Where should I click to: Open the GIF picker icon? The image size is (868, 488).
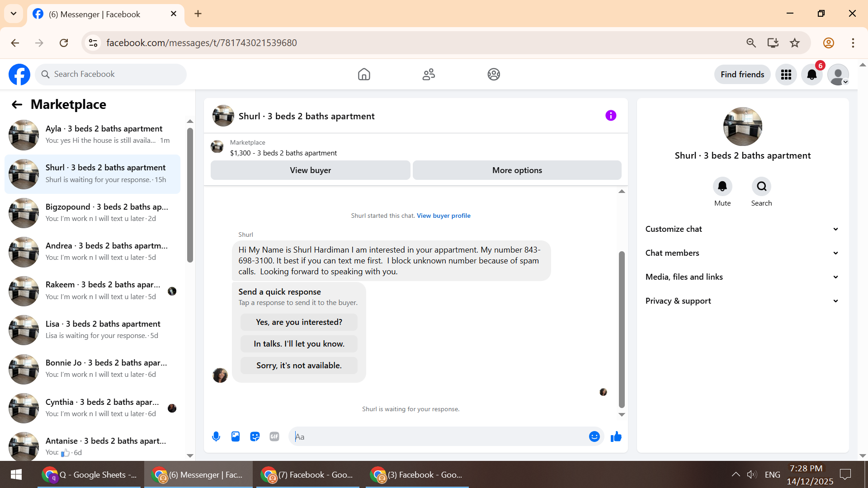click(274, 436)
